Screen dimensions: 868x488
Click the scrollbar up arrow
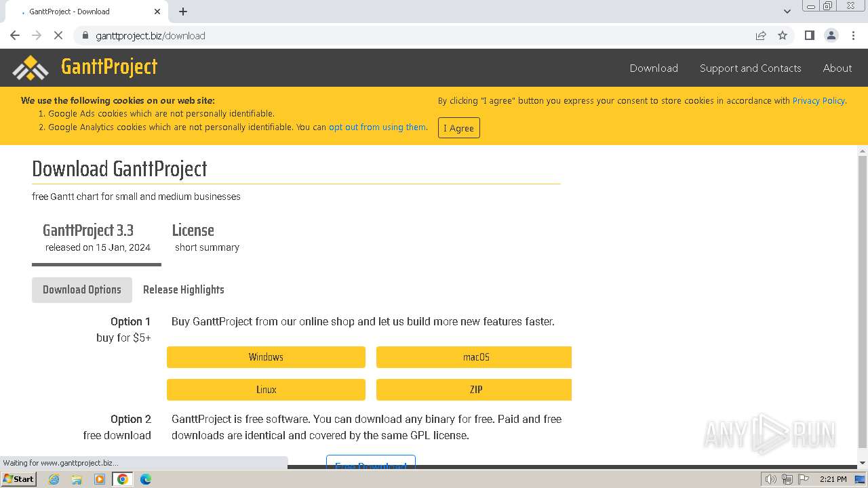coord(863,150)
